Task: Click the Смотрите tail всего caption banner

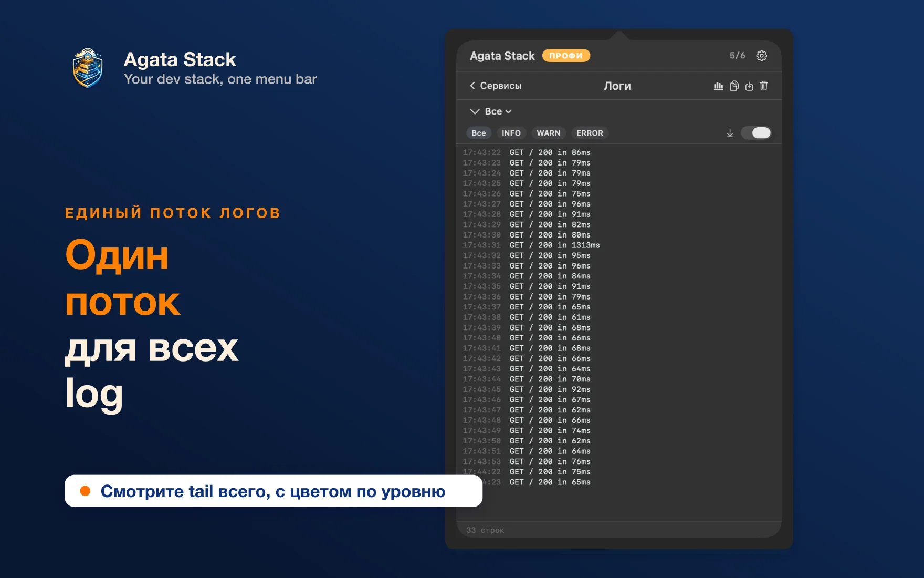Action: pyautogui.click(x=274, y=491)
